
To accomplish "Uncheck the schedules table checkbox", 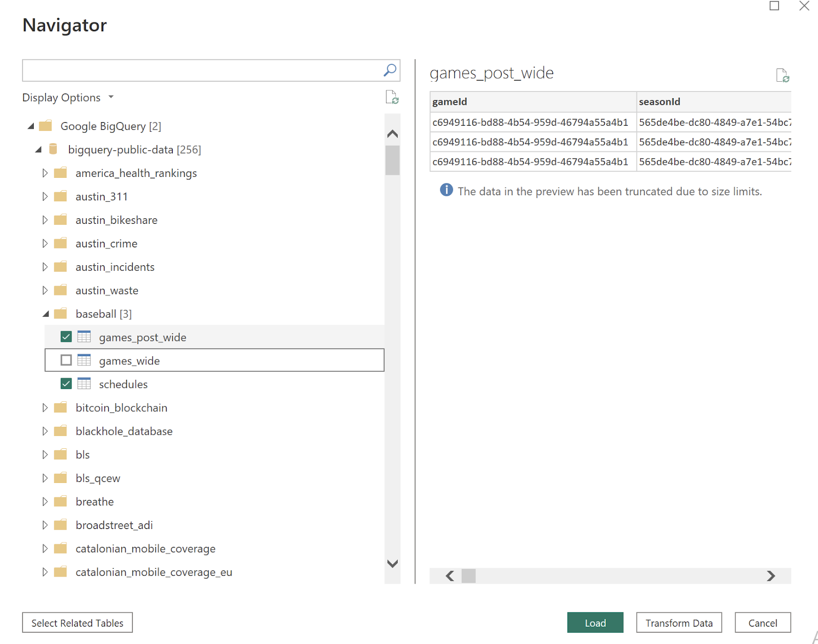I will 66,384.
